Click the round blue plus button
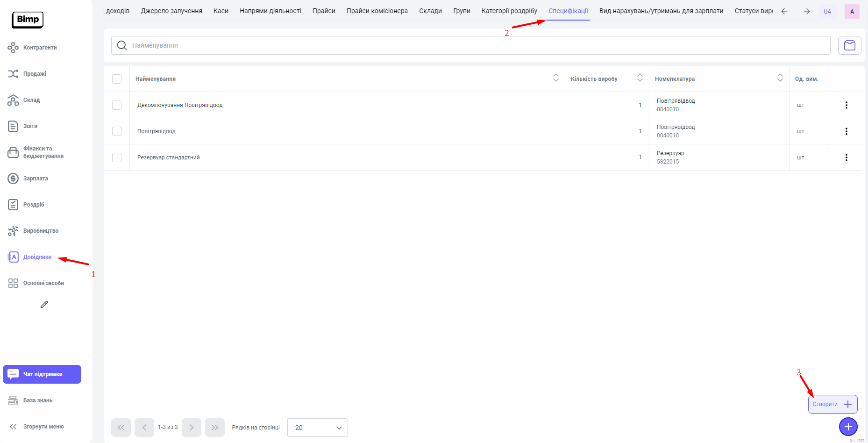Screen dimensions: 868x443 click(848, 427)
